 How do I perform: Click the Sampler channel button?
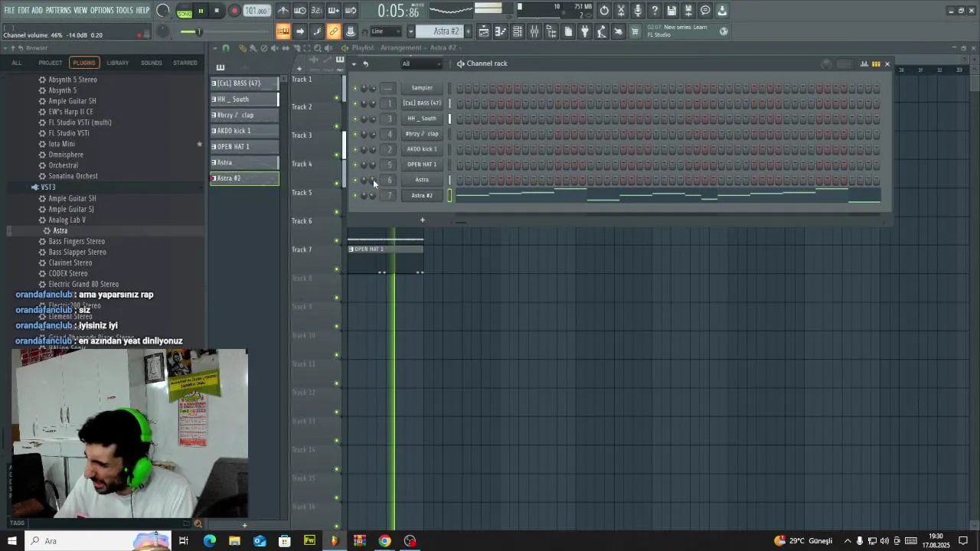click(422, 88)
